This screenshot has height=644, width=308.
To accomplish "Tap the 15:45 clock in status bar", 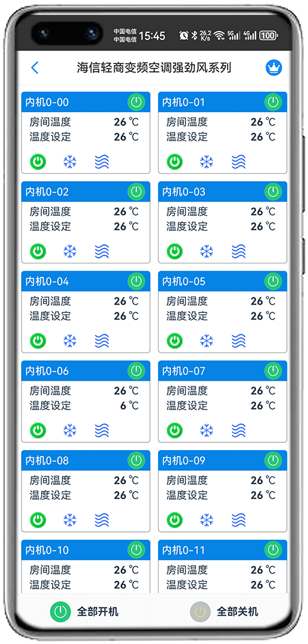I will (x=152, y=35).
